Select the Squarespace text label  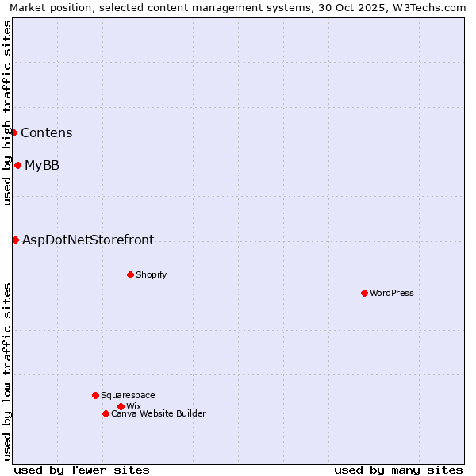pyautogui.click(x=128, y=395)
